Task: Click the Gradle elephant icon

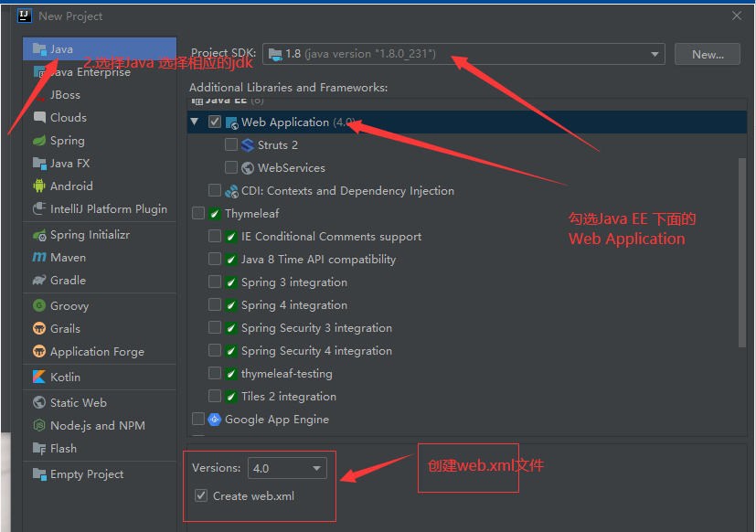Action: pos(39,281)
